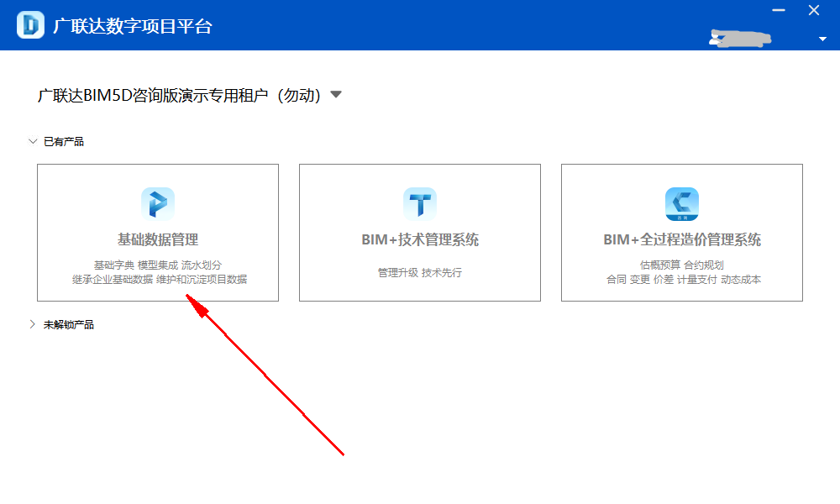Open the user account dropdown arrow
Viewport: 840px width, 504px height.
[822, 39]
